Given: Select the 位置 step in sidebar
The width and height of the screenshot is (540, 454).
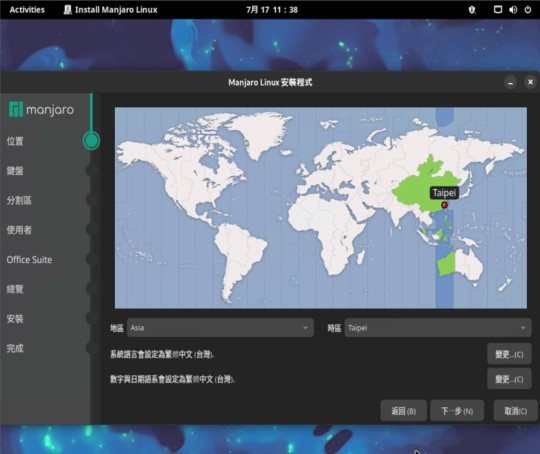Looking at the screenshot, I should pyautogui.click(x=15, y=141).
